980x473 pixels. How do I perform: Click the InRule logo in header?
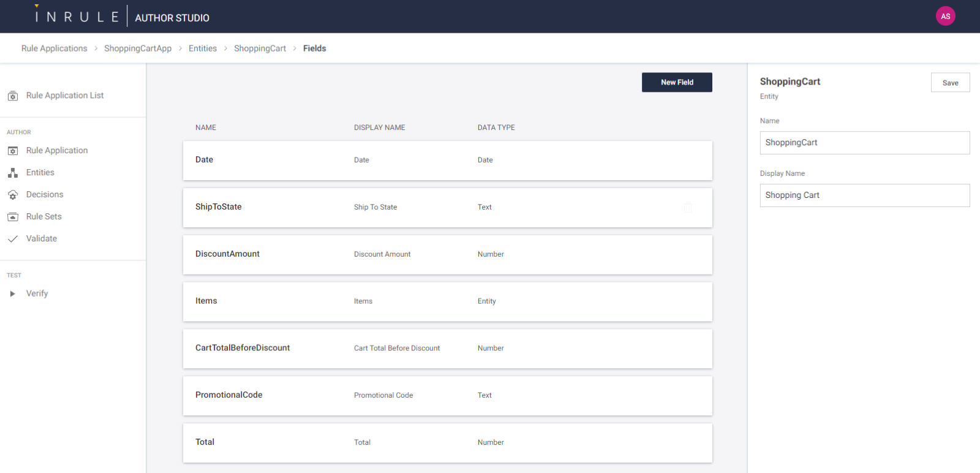(x=77, y=17)
